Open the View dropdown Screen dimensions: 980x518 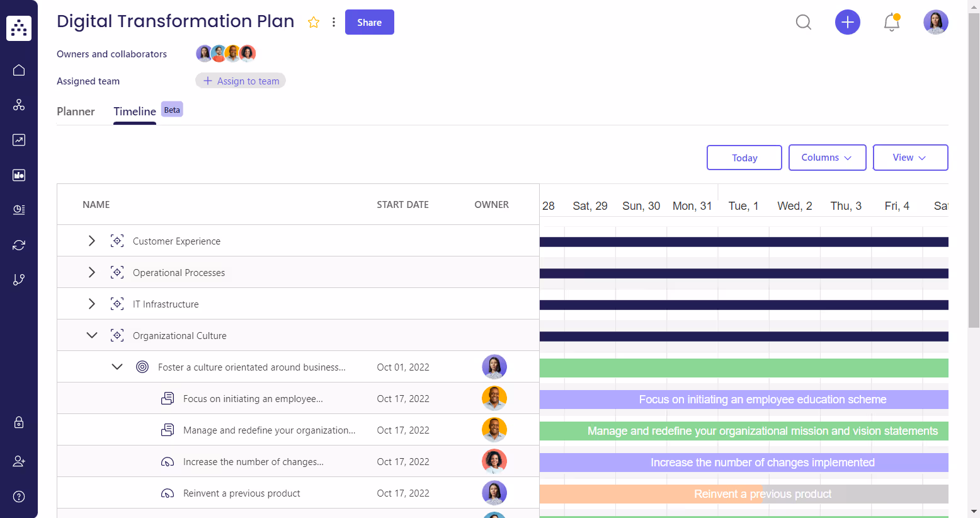click(910, 158)
